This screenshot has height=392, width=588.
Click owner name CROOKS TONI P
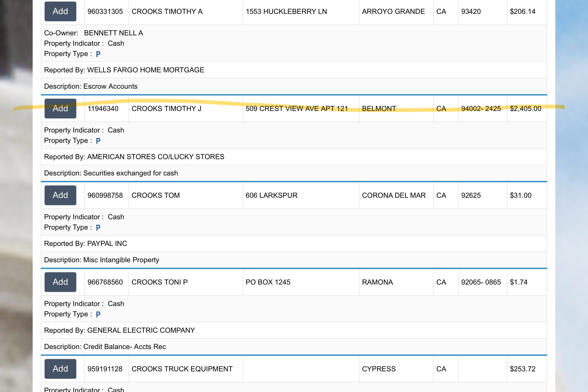pyautogui.click(x=160, y=282)
